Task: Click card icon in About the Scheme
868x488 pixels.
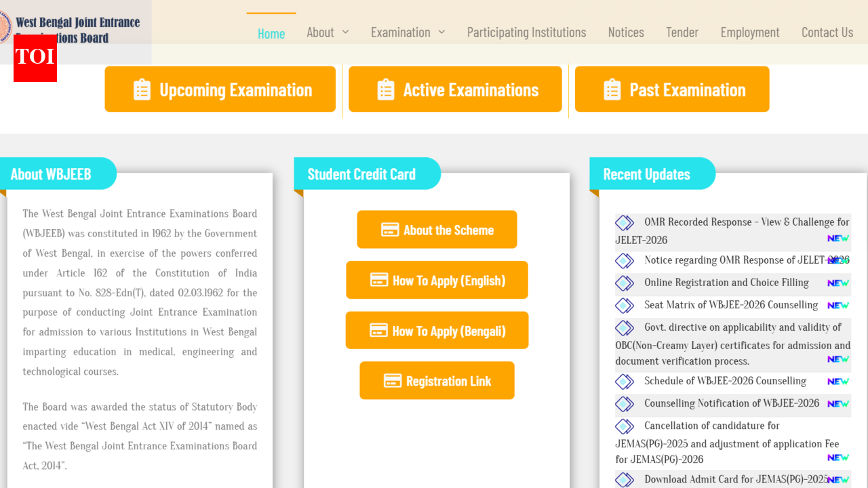Action: tap(390, 230)
